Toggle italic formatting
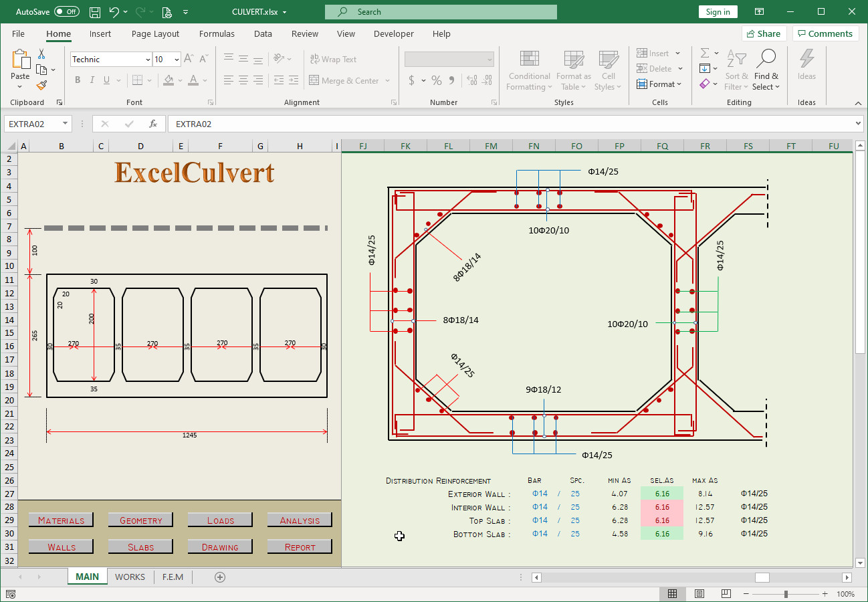The image size is (868, 602). tap(92, 80)
